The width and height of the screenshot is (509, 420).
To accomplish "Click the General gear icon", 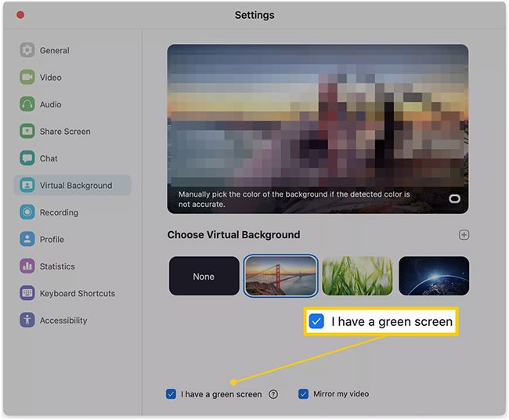I will coord(27,50).
